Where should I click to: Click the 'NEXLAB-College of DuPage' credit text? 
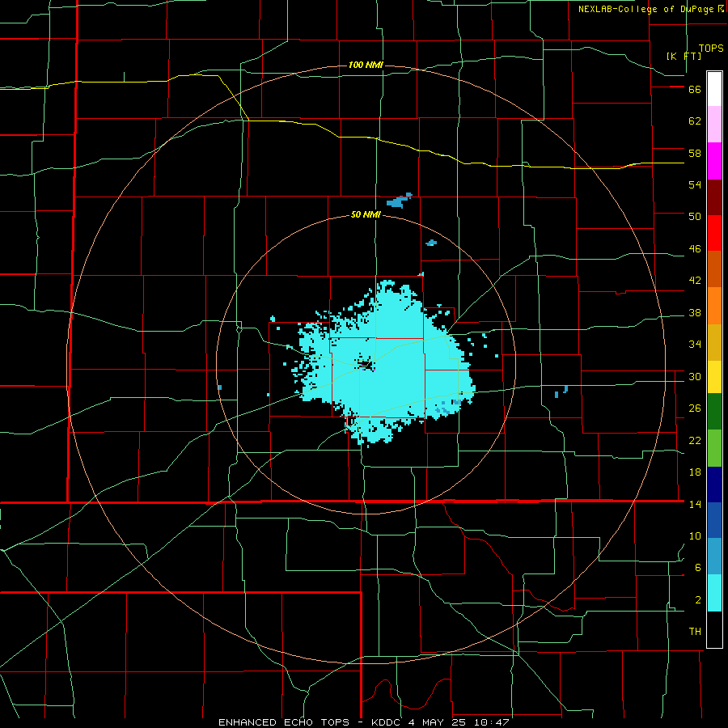click(646, 9)
